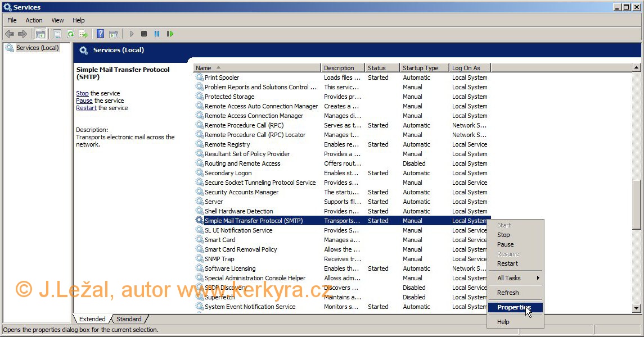Screen dimensions: 644x337
Task: Click the Refresh toolbar icon
Action: pos(70,34)
